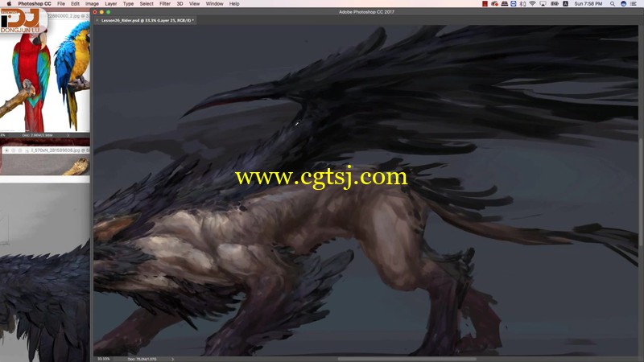This screenshot has width=644, height=362.
Task: Open the AirPlay display menu icon
Action: [x=543, y=4]
